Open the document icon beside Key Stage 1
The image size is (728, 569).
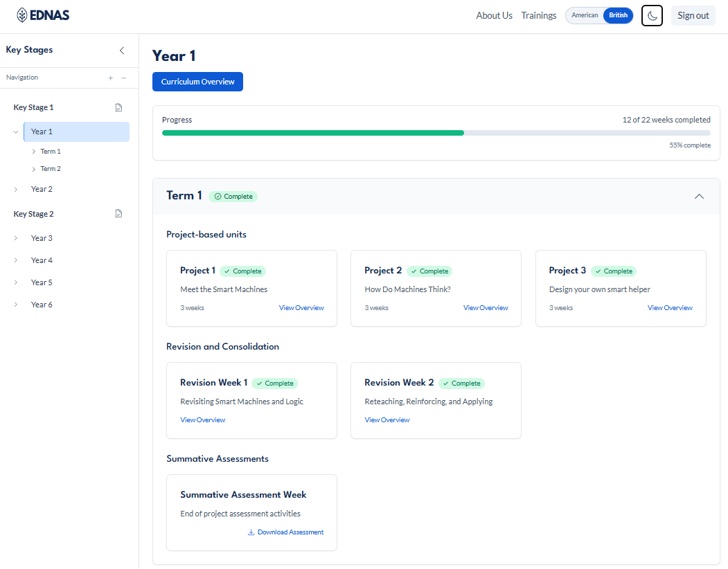[x=118, y=107]
